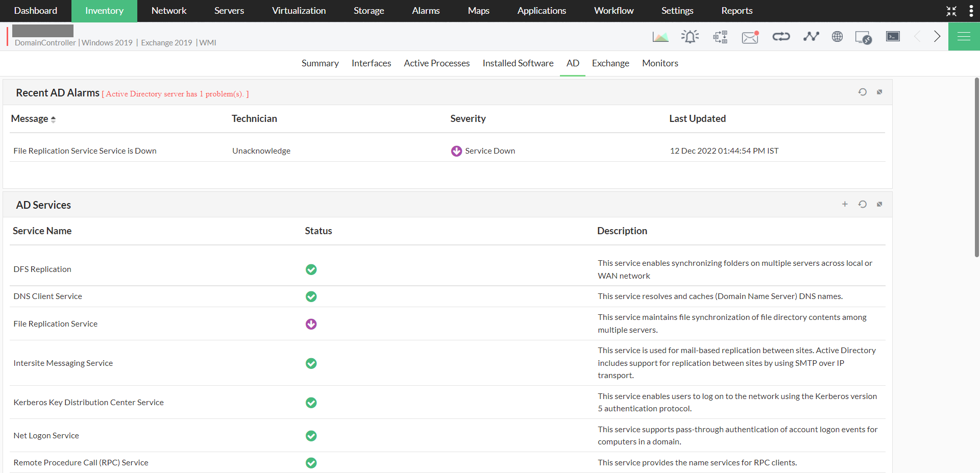This screenshot has width=980, height=473.
Task: Click the vertical page scrollbar
Action: pyautogui.click(x=976, y=168)
